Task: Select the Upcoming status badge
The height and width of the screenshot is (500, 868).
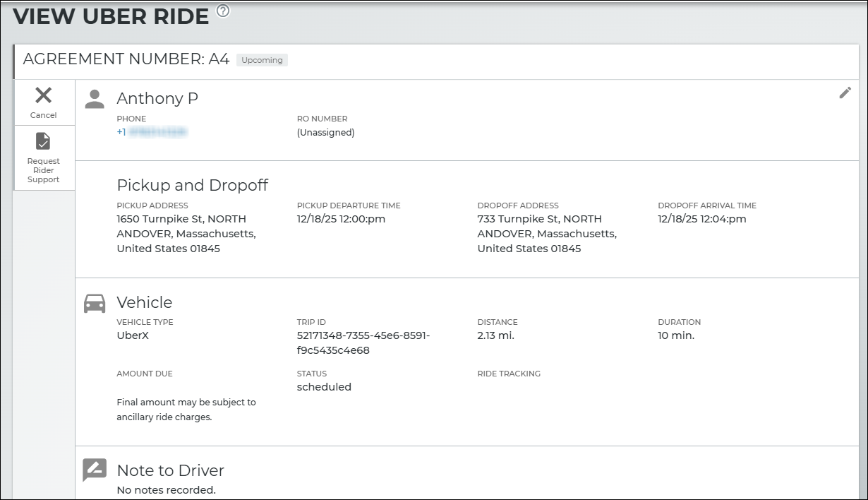Action: coord(262,60)
